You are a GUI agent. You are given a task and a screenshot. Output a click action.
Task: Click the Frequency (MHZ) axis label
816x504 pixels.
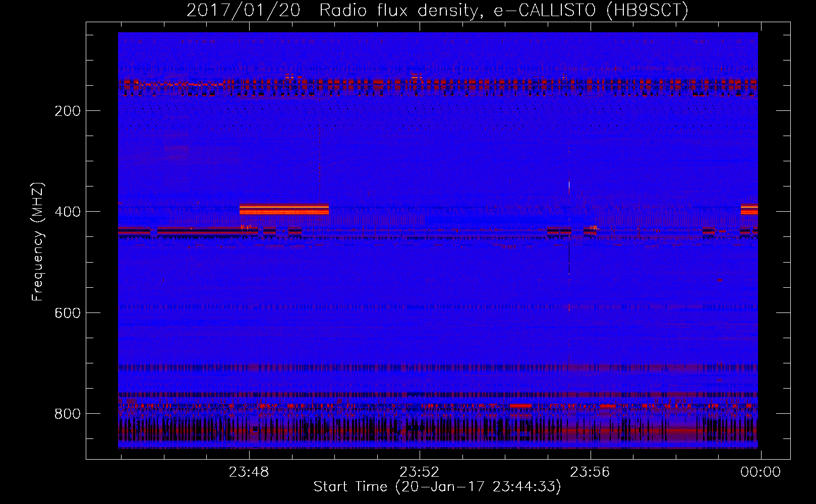(x=38, y=242)
